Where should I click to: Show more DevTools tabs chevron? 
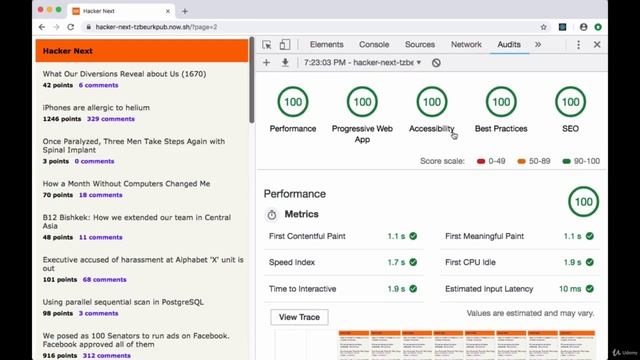pyautogui.click(x=538, y=44)
